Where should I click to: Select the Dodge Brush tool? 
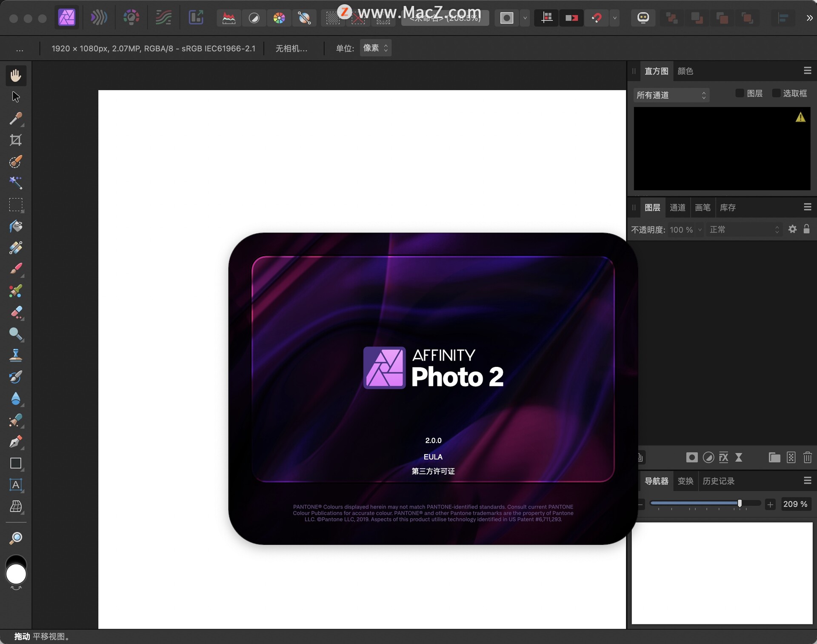pos(16,334)
